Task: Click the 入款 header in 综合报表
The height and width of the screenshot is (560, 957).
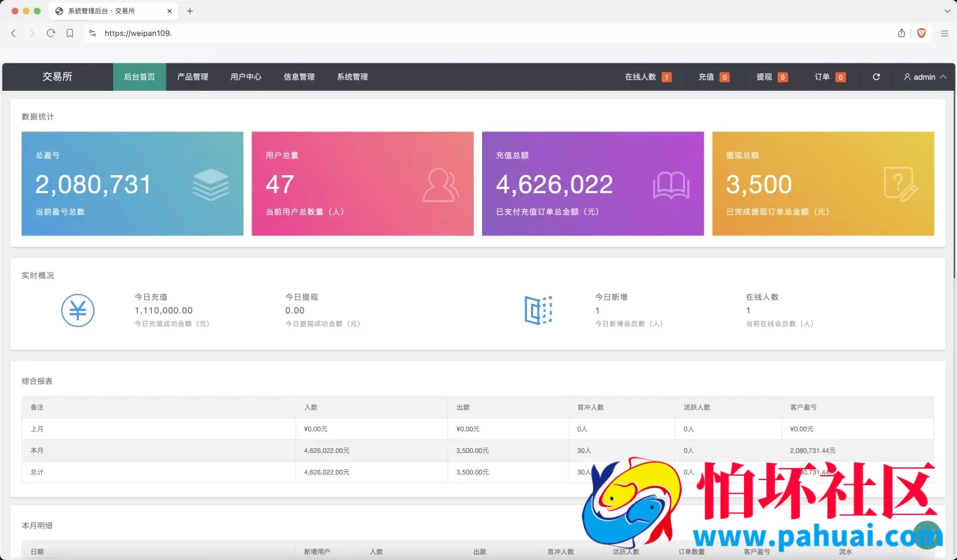Action: coord(311,408)
